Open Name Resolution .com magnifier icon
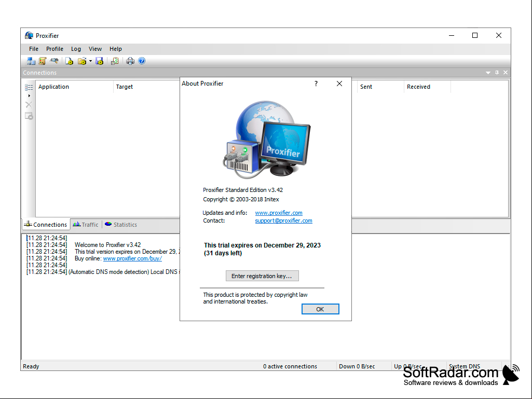532x399 pixels. point(54,61)
